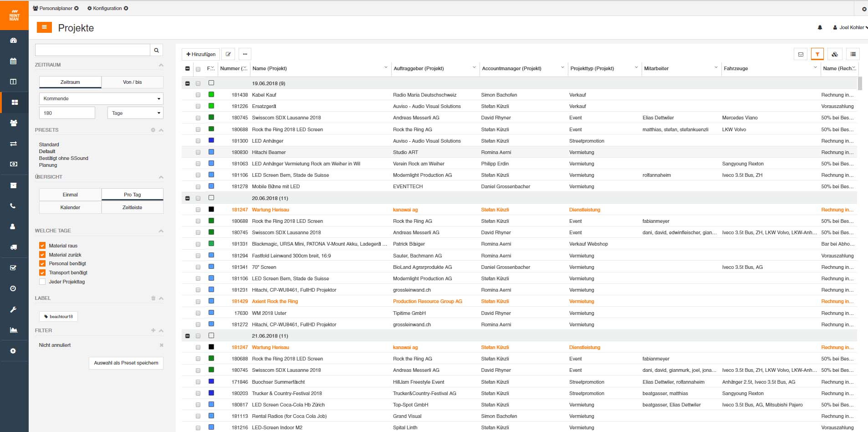Collapse the 'Welche Tage' section chevron

point(161,231)
